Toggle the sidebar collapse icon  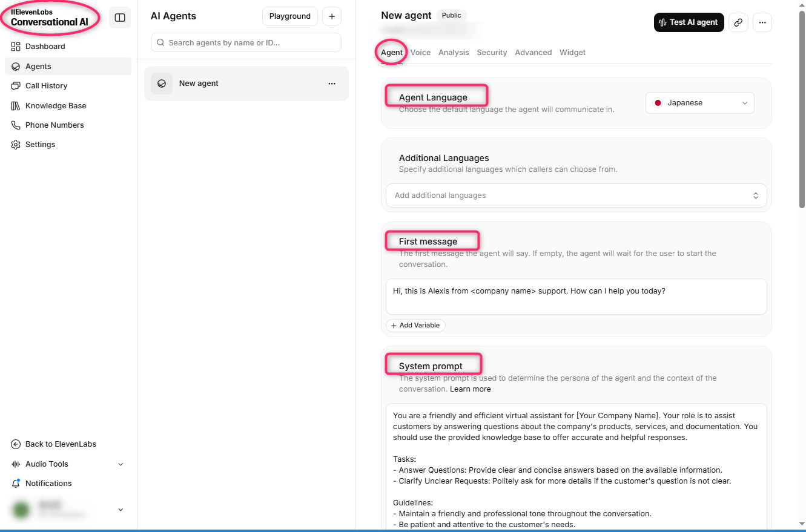pyautogui.click(x=120, y=18)
